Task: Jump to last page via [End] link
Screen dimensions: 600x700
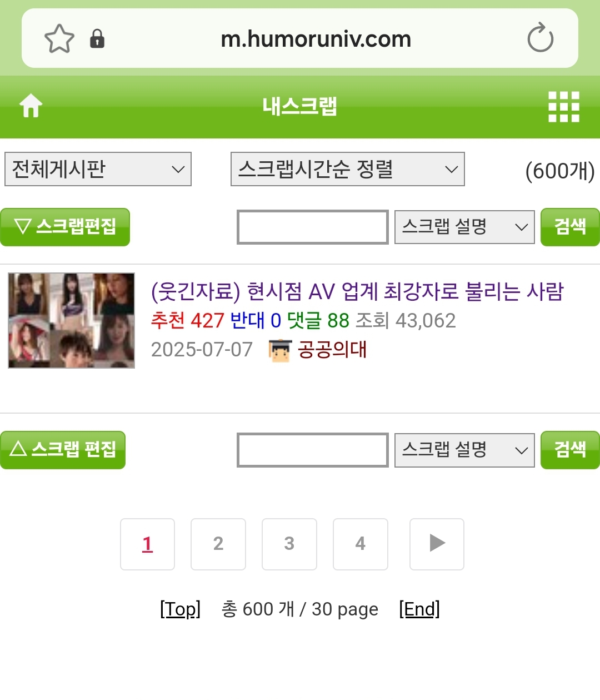Action: coord(419,609)
